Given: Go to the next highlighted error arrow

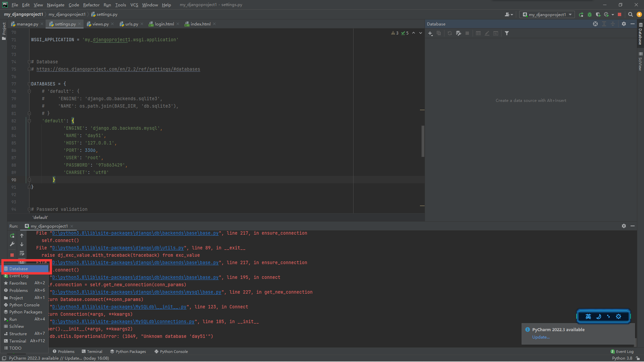Looking at the screenshot, I should [x=421, y=33].
